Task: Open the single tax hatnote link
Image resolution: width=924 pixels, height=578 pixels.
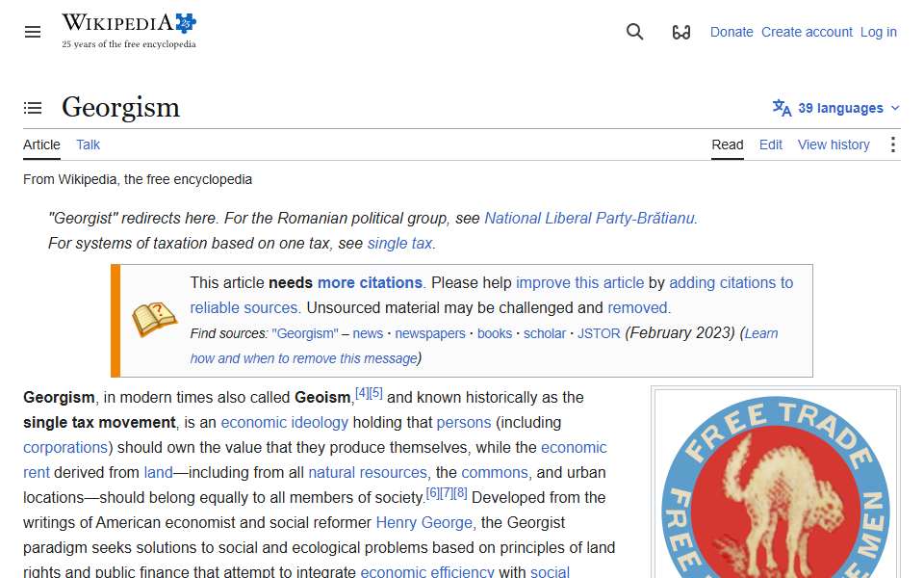Action: coord(399,243)
